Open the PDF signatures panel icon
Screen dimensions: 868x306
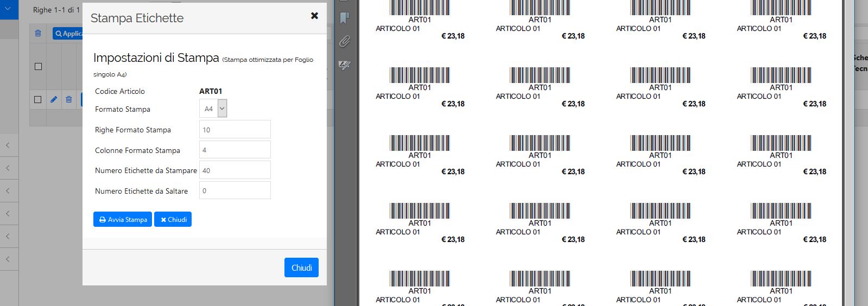[x=344, y=65]
